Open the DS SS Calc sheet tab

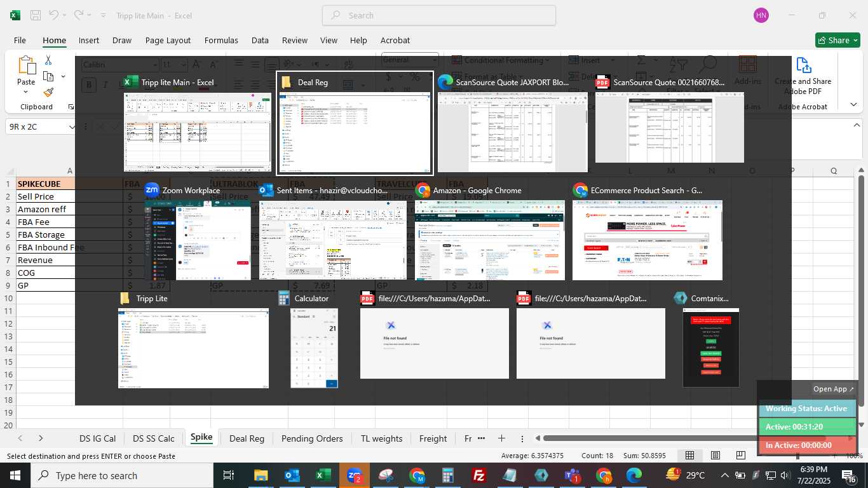pos(154,438)
